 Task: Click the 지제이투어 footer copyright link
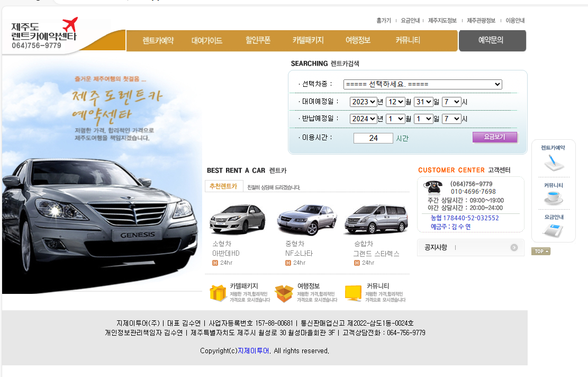tap(254, 351)
